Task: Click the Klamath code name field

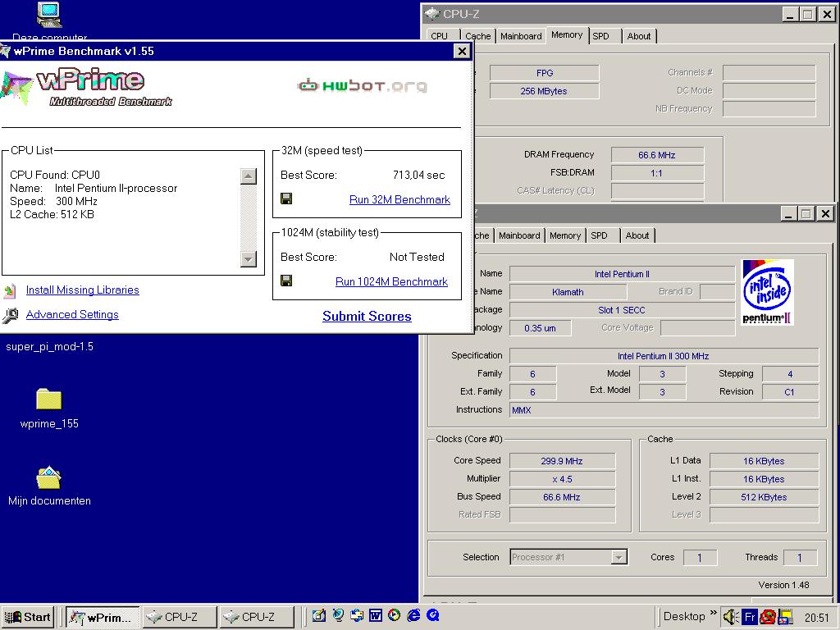Action: pyautogui.click(x=568, y=292)
